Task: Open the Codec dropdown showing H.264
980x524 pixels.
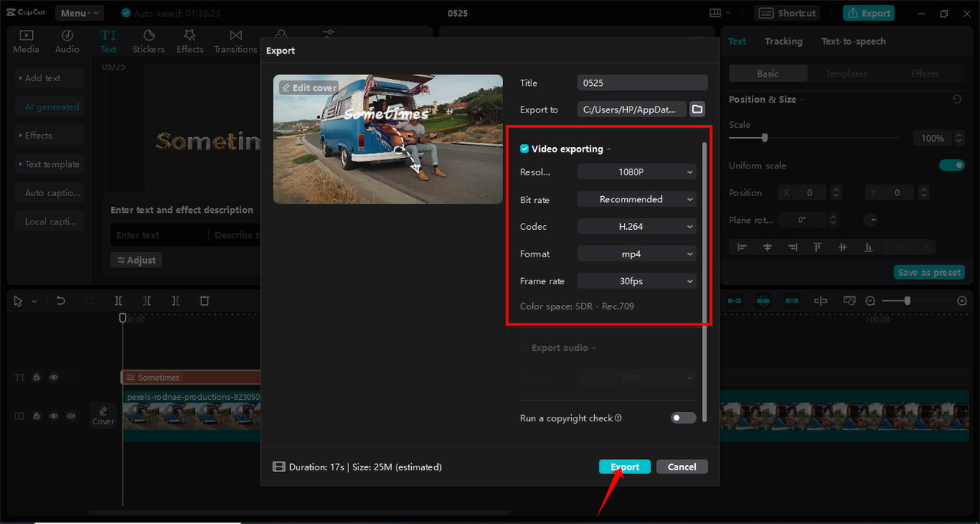Action: pyautogui.click(x=637, y=227)
